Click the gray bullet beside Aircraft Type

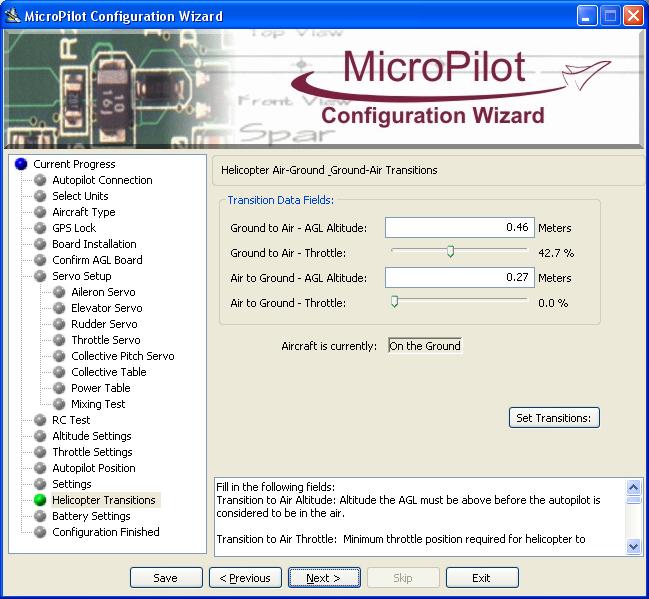[40, 212]
